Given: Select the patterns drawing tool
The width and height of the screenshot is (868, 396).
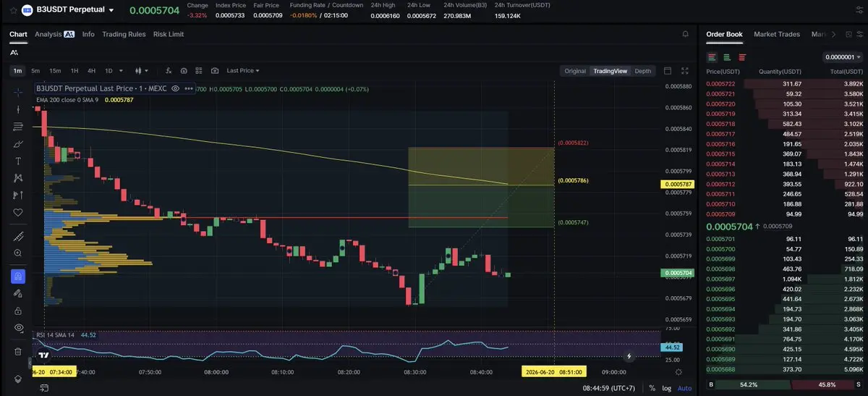Looking at the screenshot, I should [x=18, y=178].
